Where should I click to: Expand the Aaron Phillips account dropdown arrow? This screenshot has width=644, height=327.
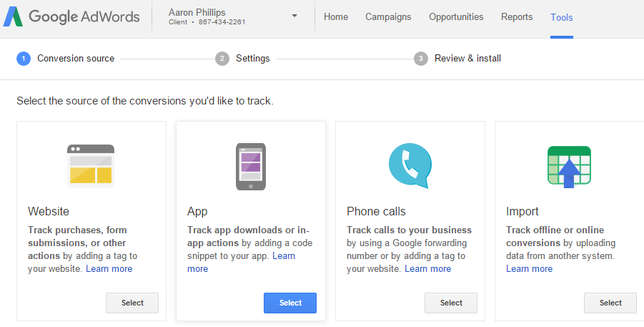(x=294, y=16)
